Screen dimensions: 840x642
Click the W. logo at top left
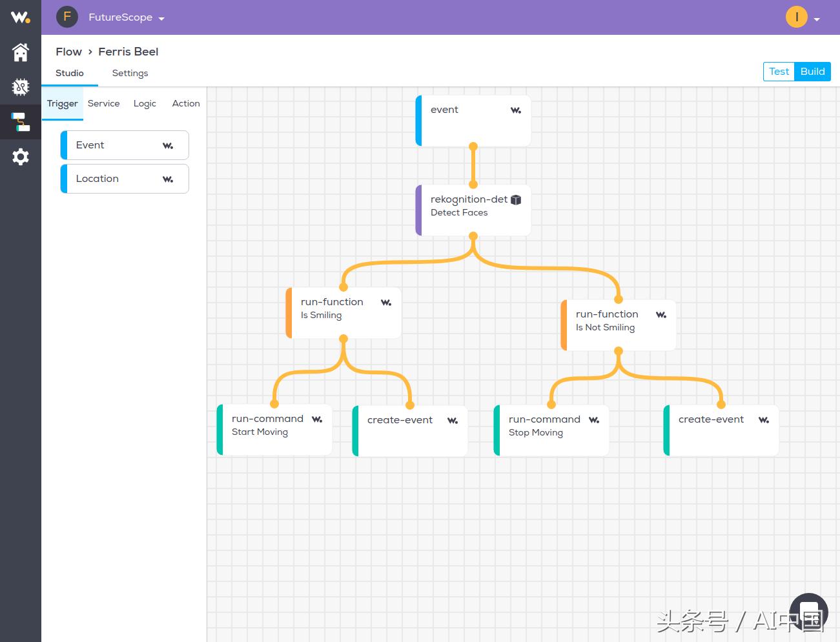(x=21, y=17)
